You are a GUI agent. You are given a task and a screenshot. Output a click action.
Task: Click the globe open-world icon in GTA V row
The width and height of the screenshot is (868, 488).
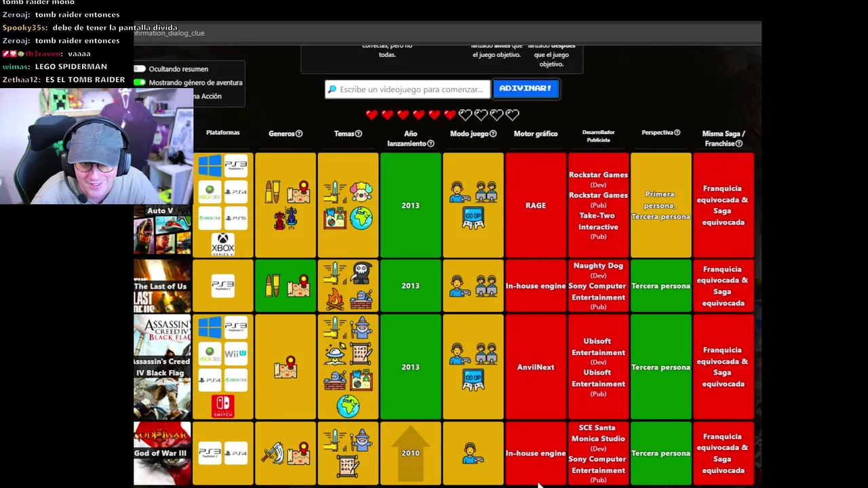(x=361, y=218)
